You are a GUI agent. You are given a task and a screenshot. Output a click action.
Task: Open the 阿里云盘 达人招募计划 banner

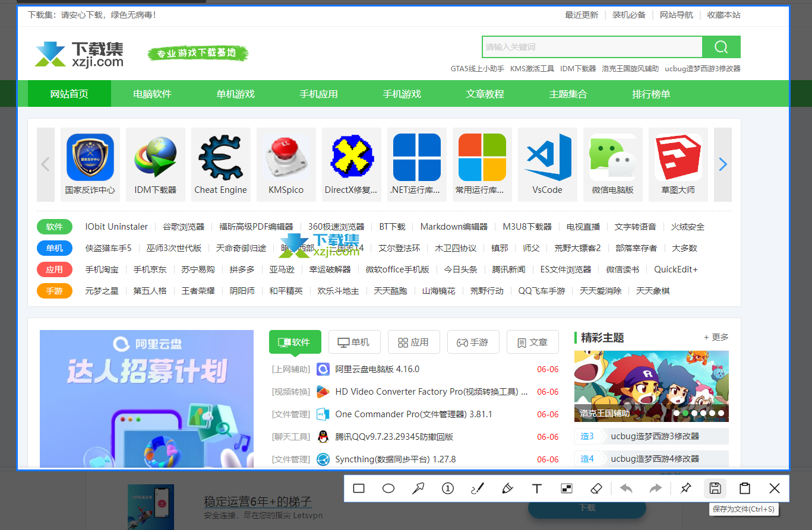pos(147,399)
